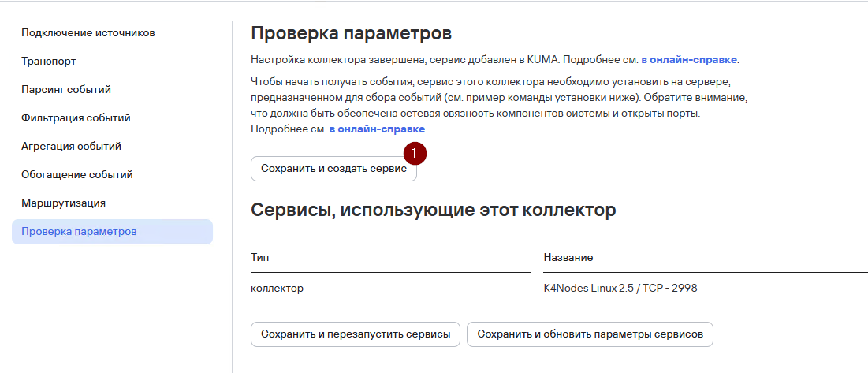The width and height of the screenshot is (868, 373).
Task: Open the Фильтрация событий step
Action: 76,117
